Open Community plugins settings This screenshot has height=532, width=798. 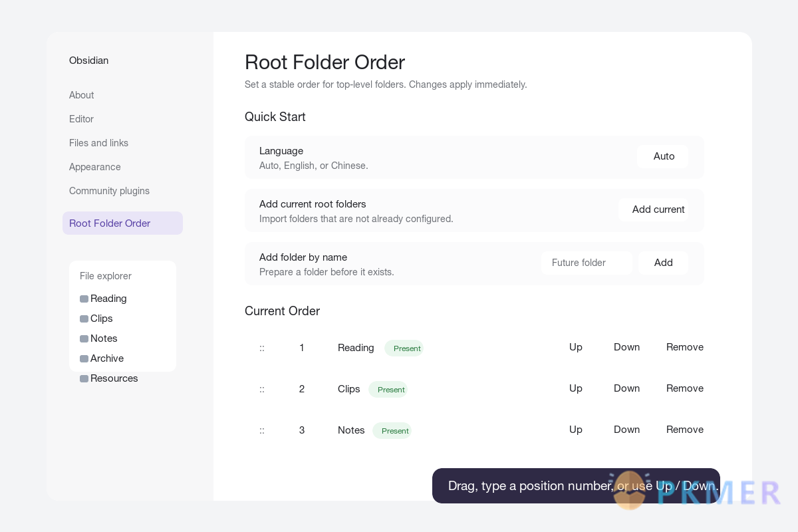click(109, 191)
